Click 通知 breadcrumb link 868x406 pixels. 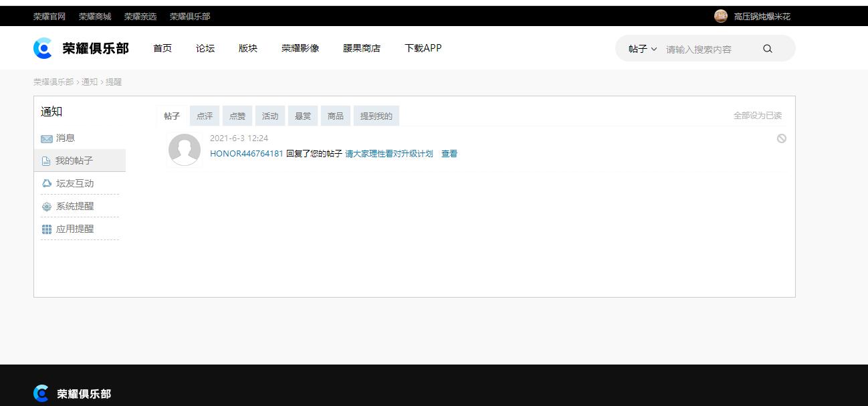click(90, 82)
